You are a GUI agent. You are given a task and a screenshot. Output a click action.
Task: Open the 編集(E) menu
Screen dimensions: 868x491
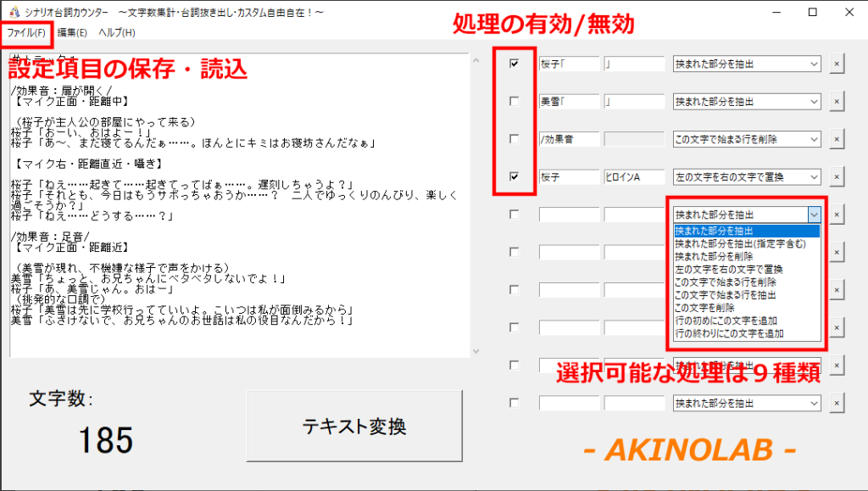(72, 33)
